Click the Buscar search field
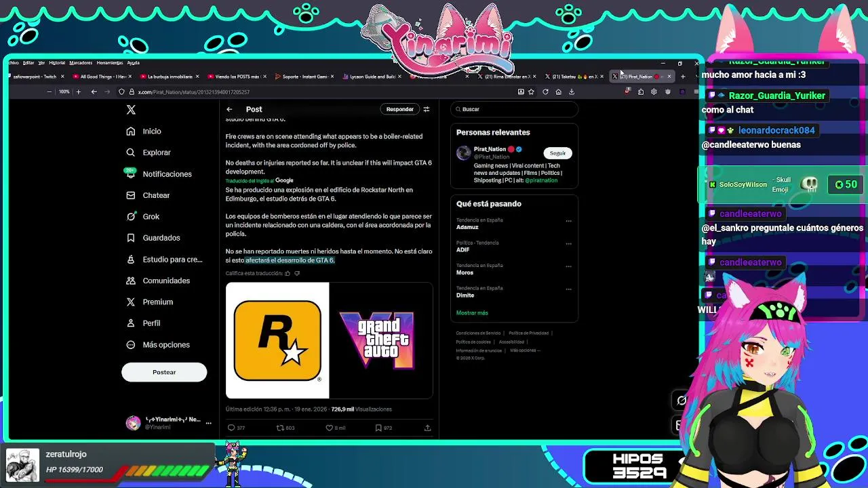The height and width of the screenshot is (488, 868). coord(515,109)
